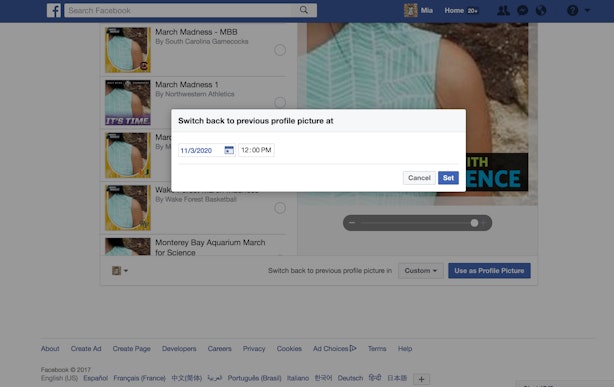Open the notifications globe icon

541,11
